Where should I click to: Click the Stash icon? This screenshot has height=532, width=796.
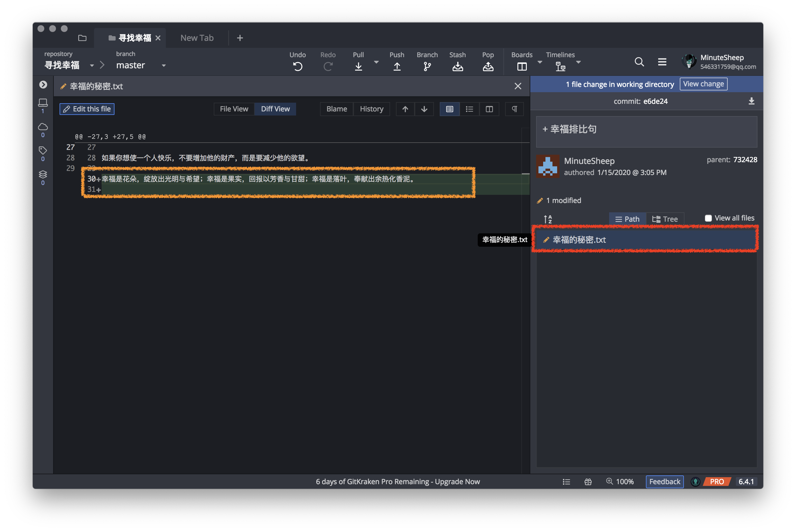pos(458,66)
